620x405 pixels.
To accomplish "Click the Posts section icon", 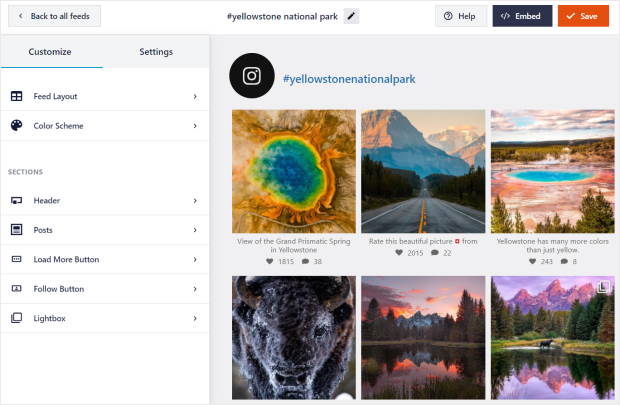I will coord(17,230).
